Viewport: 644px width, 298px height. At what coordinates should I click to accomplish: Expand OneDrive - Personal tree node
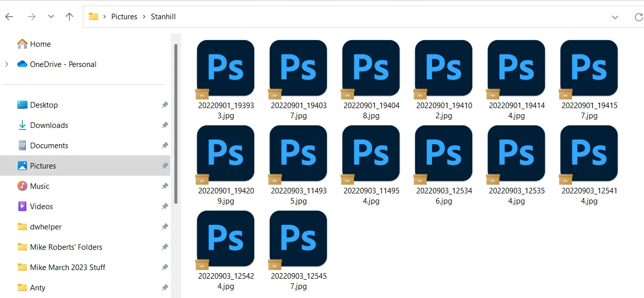tap(7, 64)
